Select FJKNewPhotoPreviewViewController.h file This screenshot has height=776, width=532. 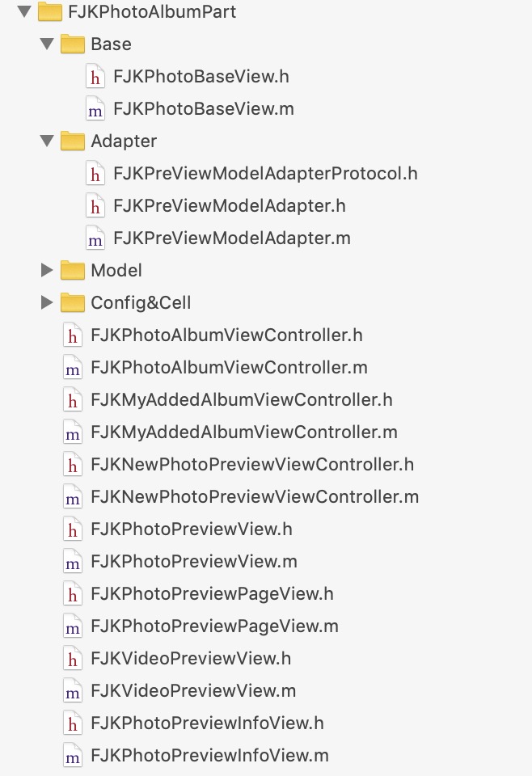click(x=251, y=465)
